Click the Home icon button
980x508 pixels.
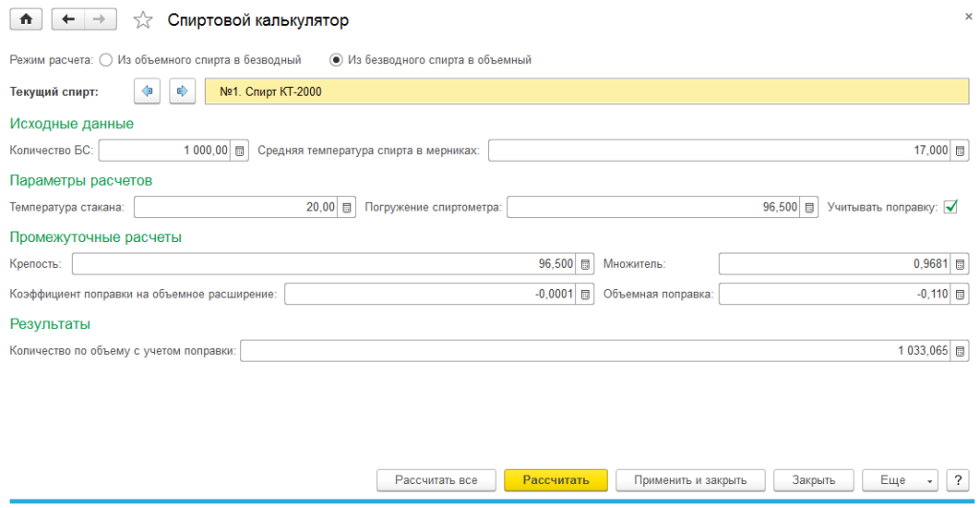point(25,19)
